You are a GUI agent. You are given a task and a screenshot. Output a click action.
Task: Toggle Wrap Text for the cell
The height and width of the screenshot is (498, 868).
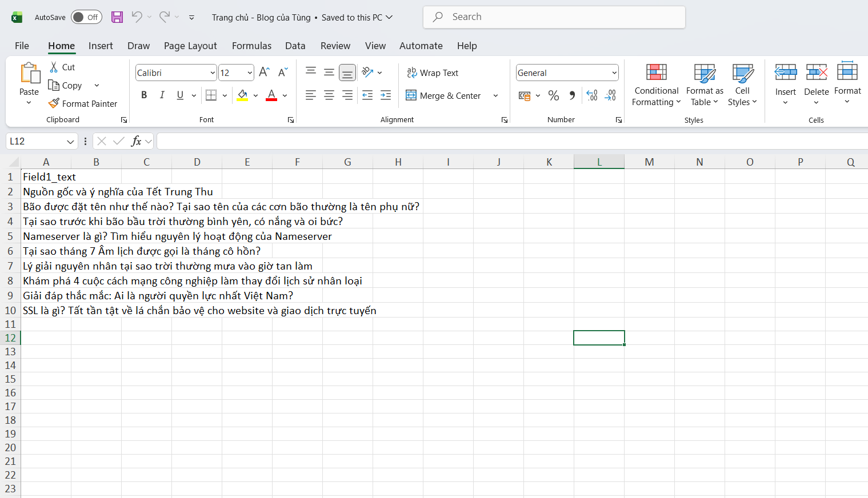coord(433,73)
